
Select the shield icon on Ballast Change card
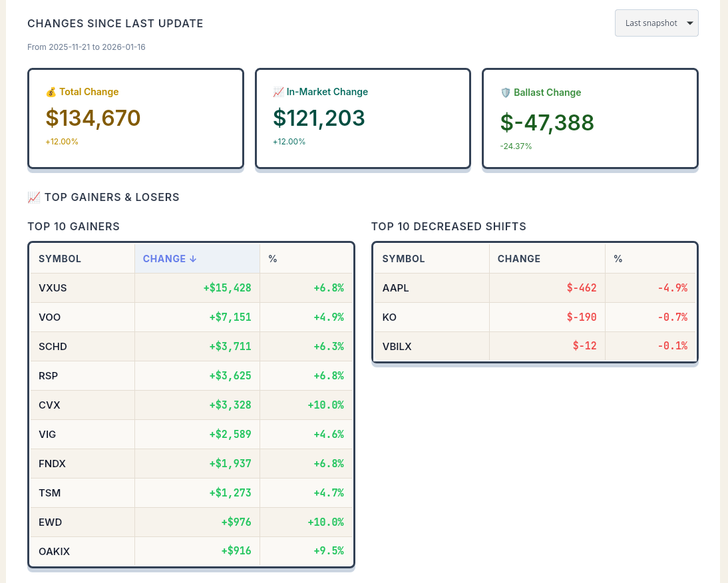pos(506,93)
